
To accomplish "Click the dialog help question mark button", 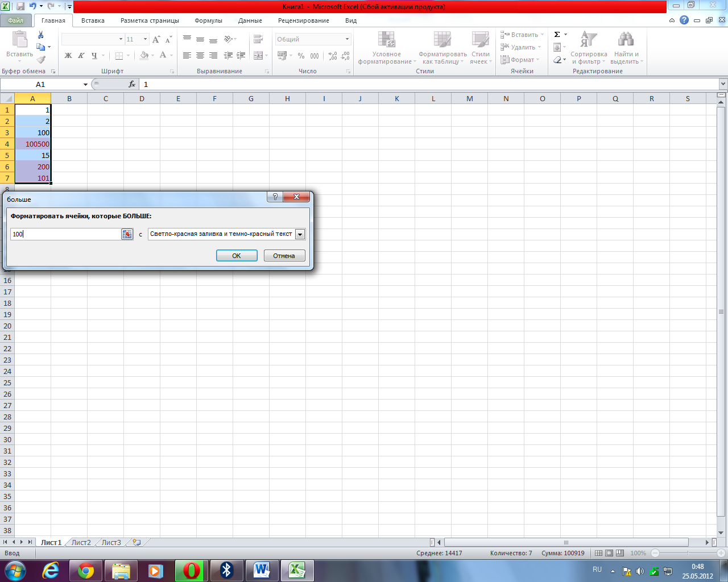I will click(275, 197).
